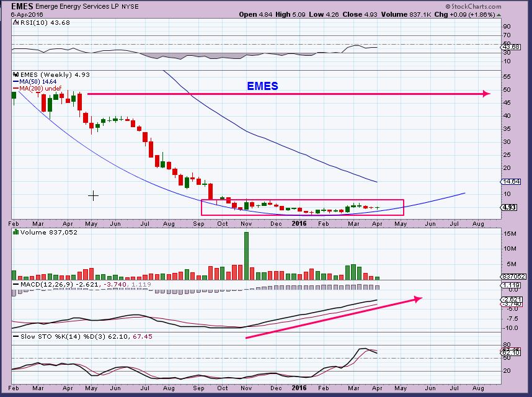The width and height of the screenshot is (532, 397).
Task: Click the Volume panel bar-chart icon
Action: pyautogui.click(x=16, y=233)
